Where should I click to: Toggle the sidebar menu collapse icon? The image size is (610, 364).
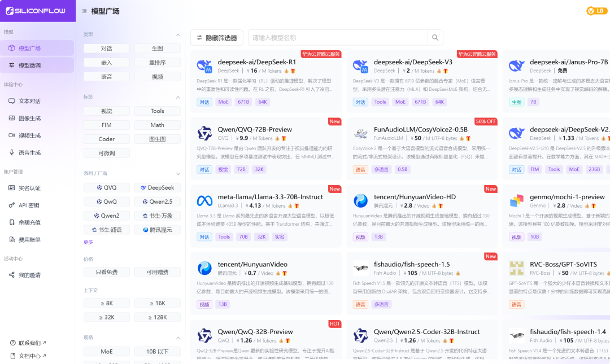point(84,11)
